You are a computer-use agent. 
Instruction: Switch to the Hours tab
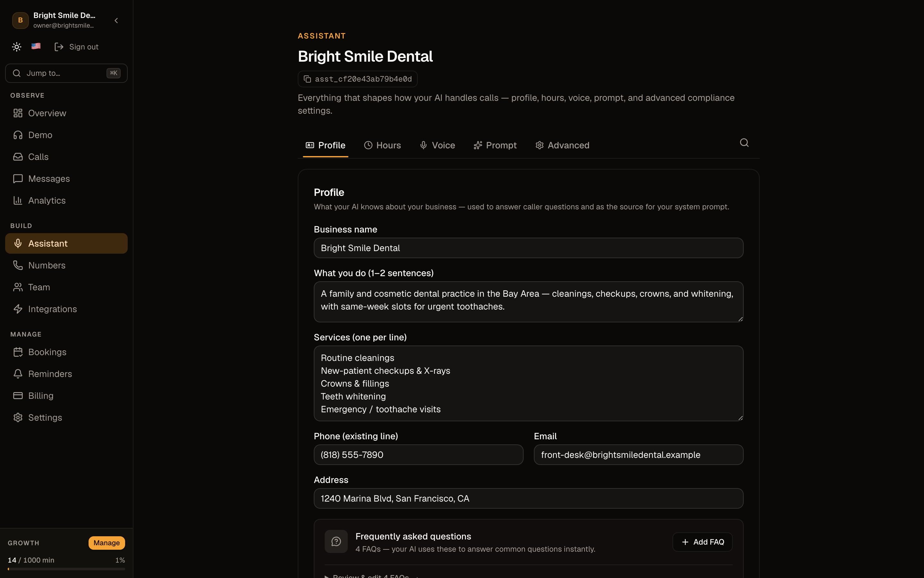pyautogui.click(x=382, y=145)
